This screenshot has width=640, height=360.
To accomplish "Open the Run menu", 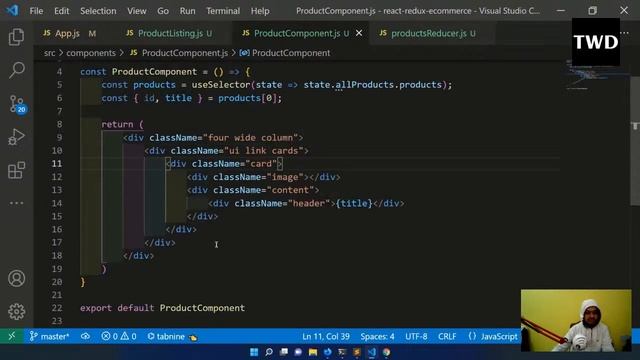I will pos(187,11).
